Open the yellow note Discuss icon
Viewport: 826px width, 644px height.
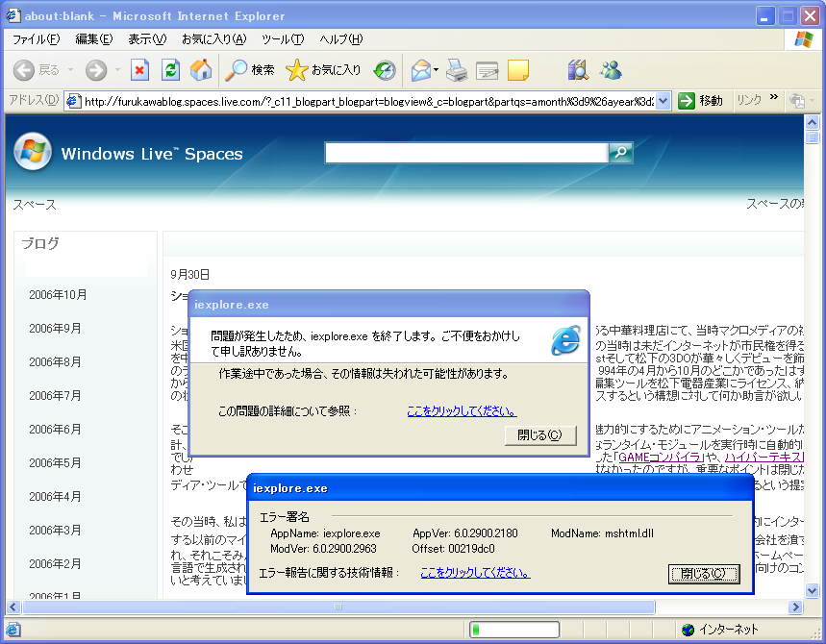(518, 70)
